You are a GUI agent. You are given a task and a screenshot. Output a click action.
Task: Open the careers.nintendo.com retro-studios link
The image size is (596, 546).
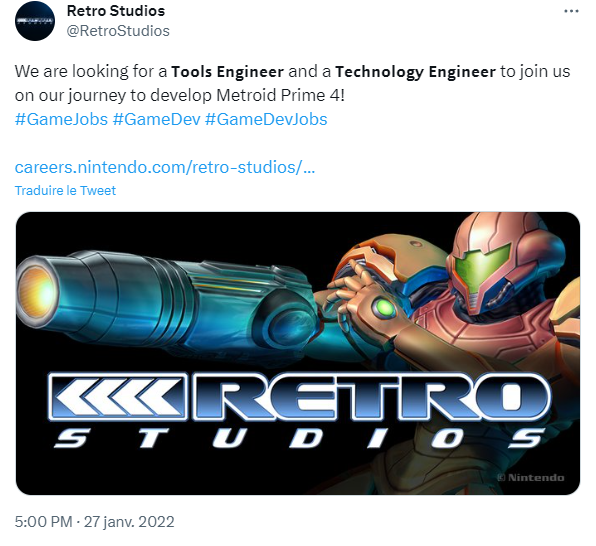[x=165, y=167]
